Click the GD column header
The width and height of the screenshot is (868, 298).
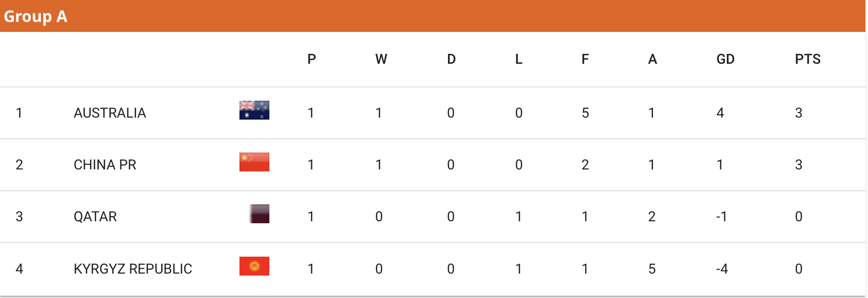point(725,59)
